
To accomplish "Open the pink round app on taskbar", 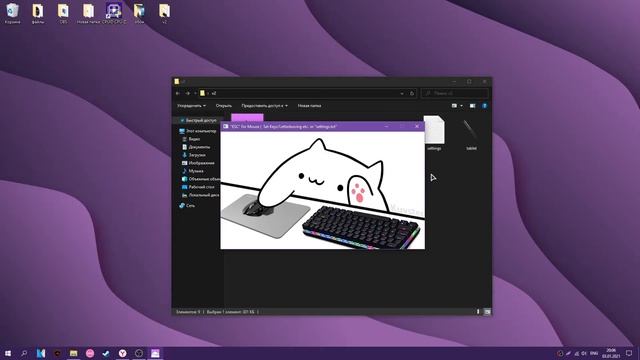I will (x=90, y=353).
